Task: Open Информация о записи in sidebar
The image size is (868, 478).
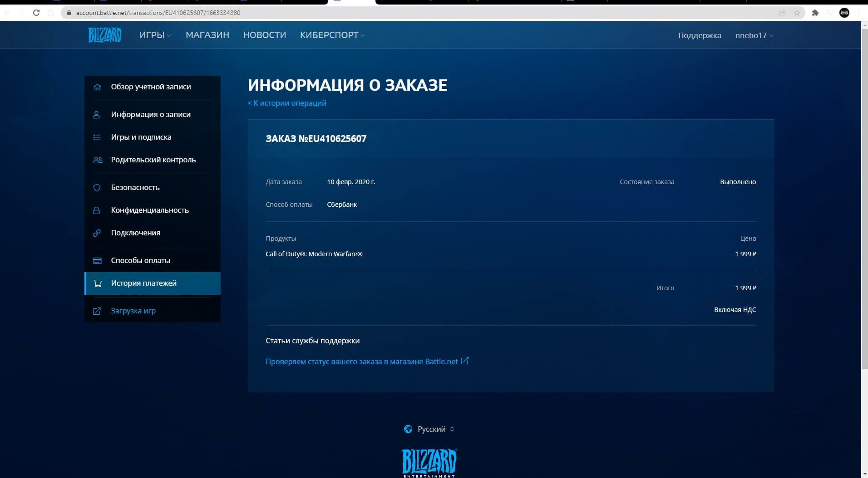Action: pyautogui.click(x=153, y=115)
